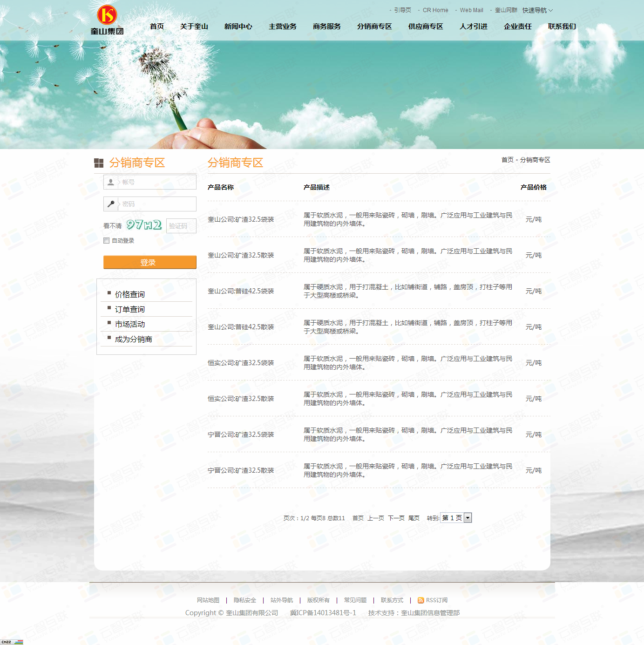Refresh the captcha image 97H2
The width and height of the screenshot is (644, 645).
point(144,225)
